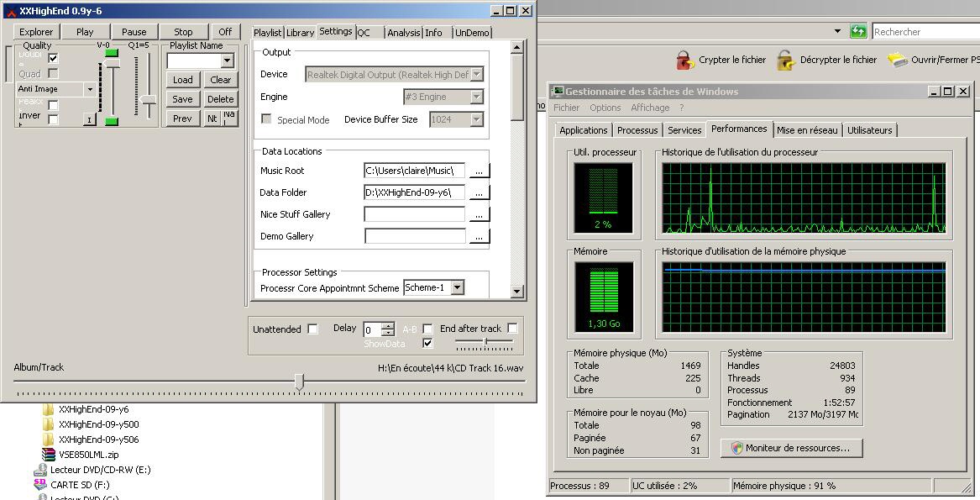Click the XXHighEnd-09-y6 folder icon
Screen dimensions: 980x500
(48, 409)
